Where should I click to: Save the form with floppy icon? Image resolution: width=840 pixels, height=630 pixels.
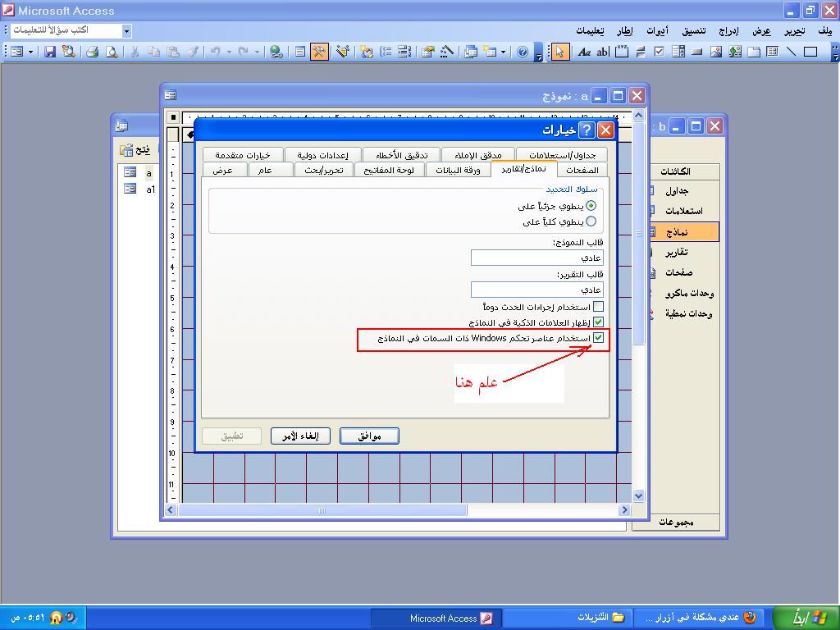click(50, 52)
